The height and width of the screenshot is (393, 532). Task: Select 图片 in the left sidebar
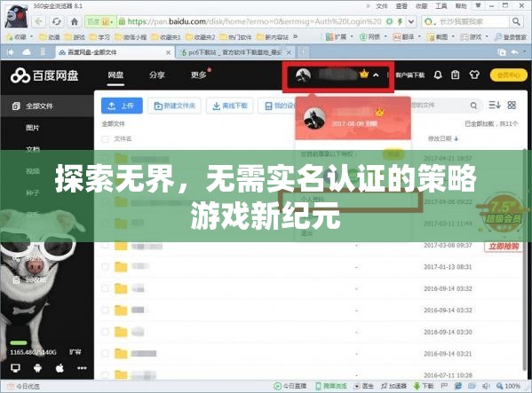pyautogui.click(x=33, y=128)
